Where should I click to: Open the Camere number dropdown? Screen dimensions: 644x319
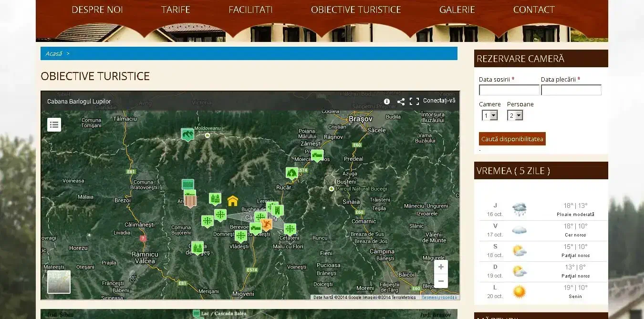point(490,115)
